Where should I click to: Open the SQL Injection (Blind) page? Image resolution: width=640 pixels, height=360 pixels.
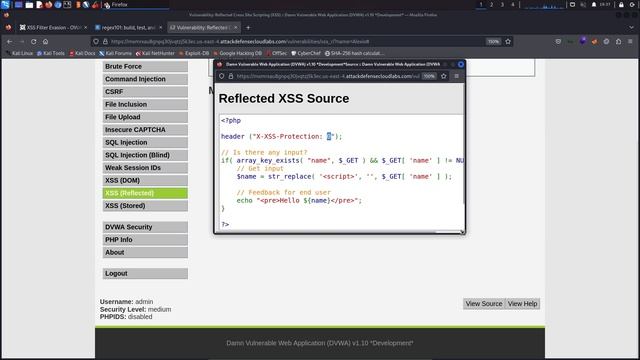[x=145, y=155]
